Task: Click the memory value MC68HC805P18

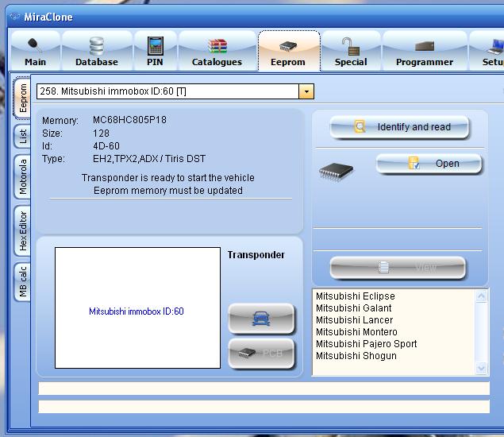Action: (129, 120)
